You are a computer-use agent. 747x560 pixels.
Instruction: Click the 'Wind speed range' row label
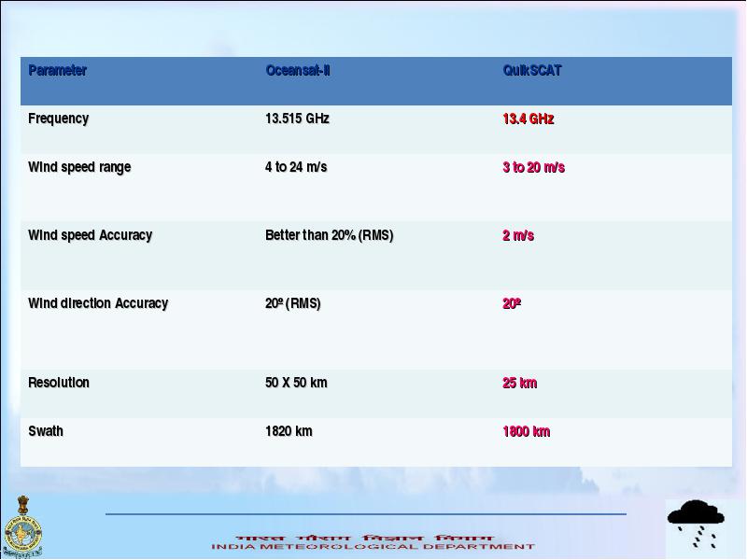pyautogui.click(x=79, y=167)
